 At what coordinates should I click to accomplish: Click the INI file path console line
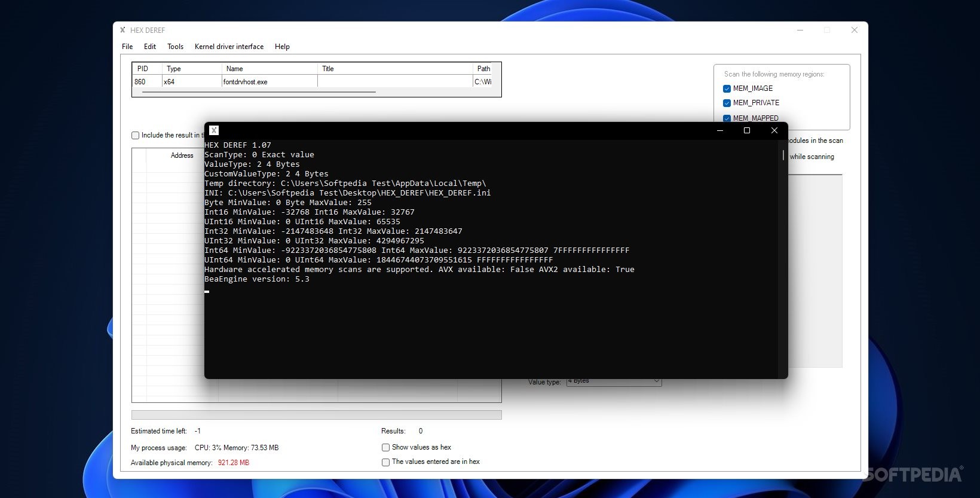[347, 193]
